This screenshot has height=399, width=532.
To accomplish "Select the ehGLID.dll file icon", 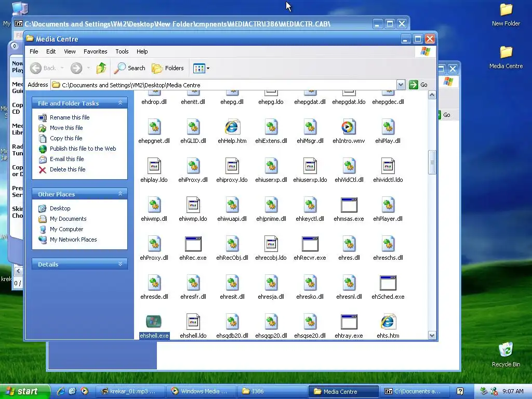I will pos(193,127).
